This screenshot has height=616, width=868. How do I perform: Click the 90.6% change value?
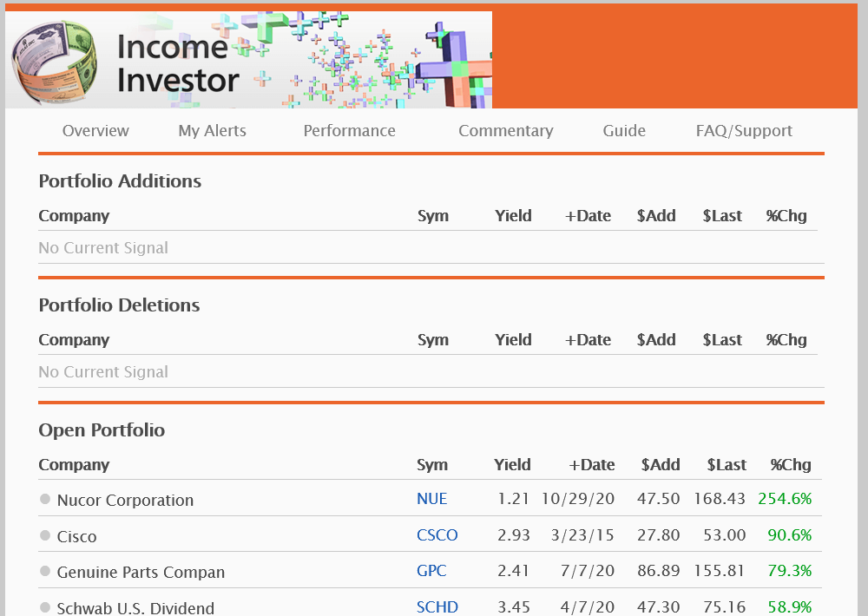789,535
